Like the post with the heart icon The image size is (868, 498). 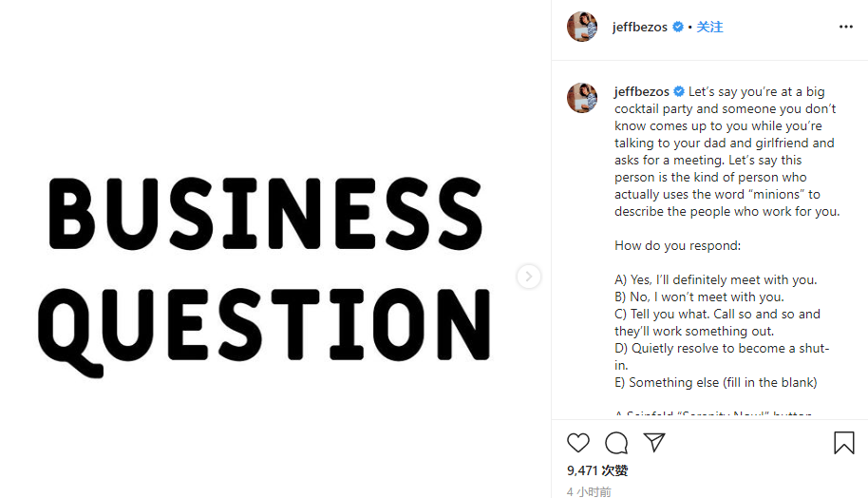pos(578,443)
